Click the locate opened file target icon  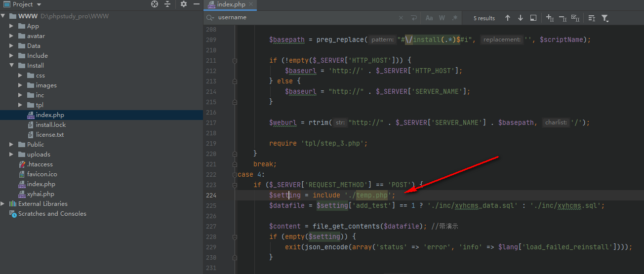[155, 4]
